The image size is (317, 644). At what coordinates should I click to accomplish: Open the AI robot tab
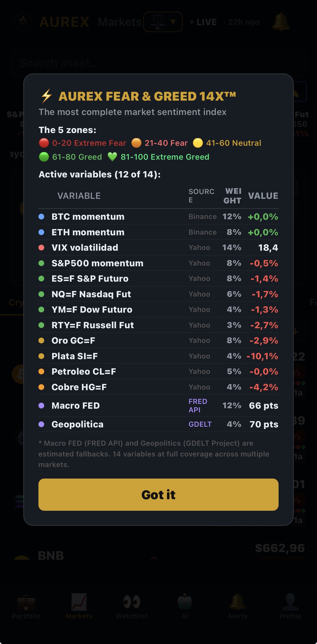(185, 606)
